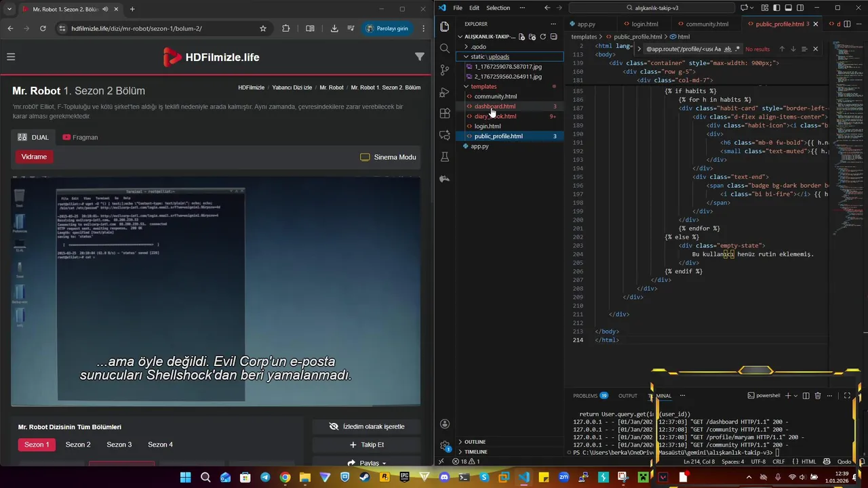Switch to the app.py editor tab
Image resolution: width=868 pixels, height=488 pixels.
586,24
